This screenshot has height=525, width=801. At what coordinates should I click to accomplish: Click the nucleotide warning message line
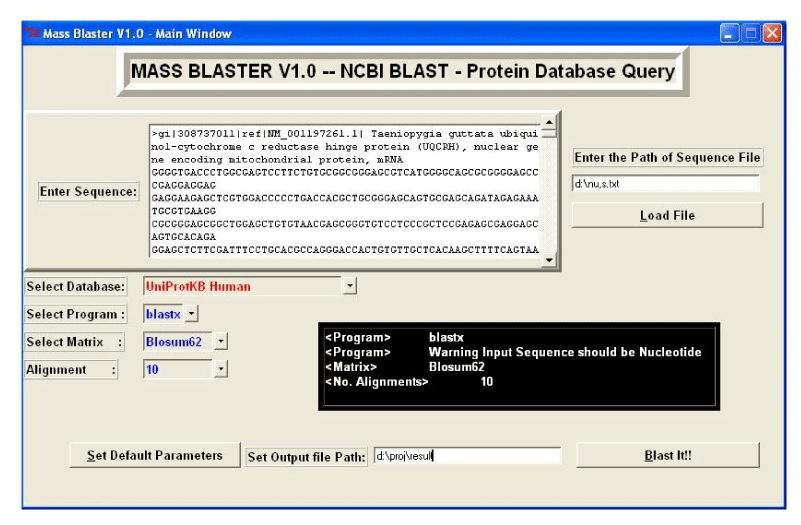pos(513,352)
